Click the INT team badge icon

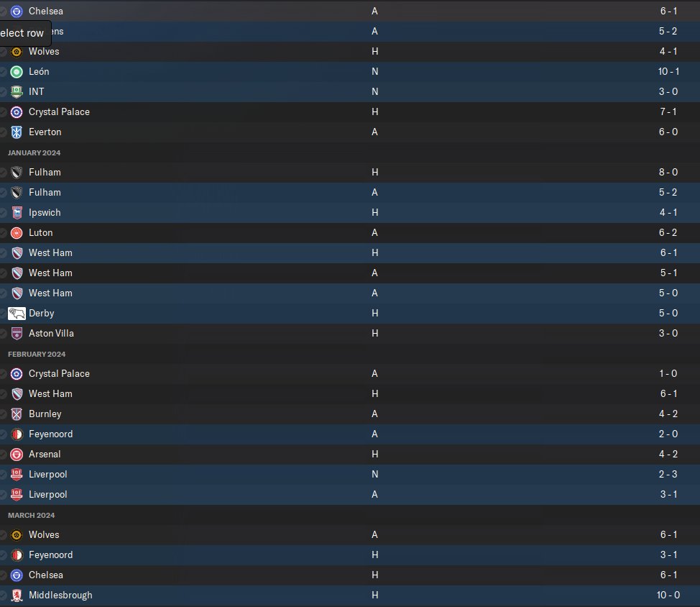[x=17, y=91]
